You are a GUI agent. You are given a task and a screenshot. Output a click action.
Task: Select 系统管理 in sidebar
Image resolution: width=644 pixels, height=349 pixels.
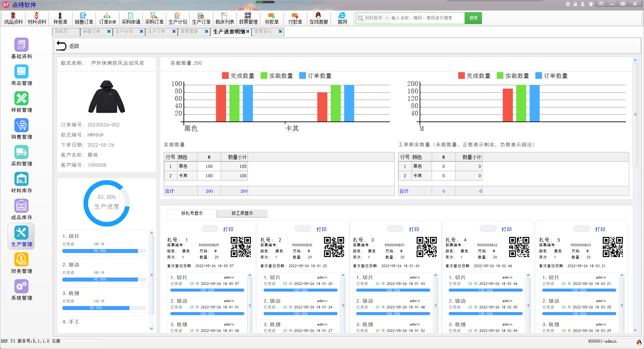[21, 290]
